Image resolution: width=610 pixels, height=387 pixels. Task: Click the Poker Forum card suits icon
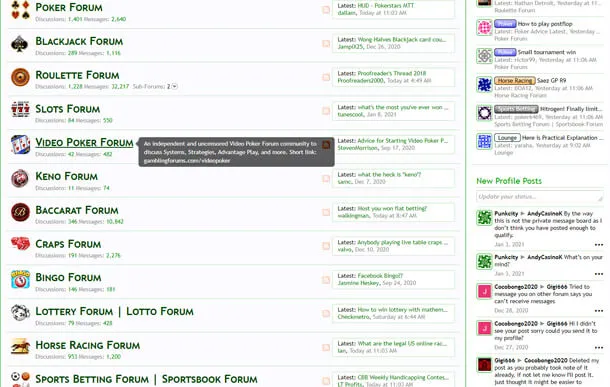point(20,10)
